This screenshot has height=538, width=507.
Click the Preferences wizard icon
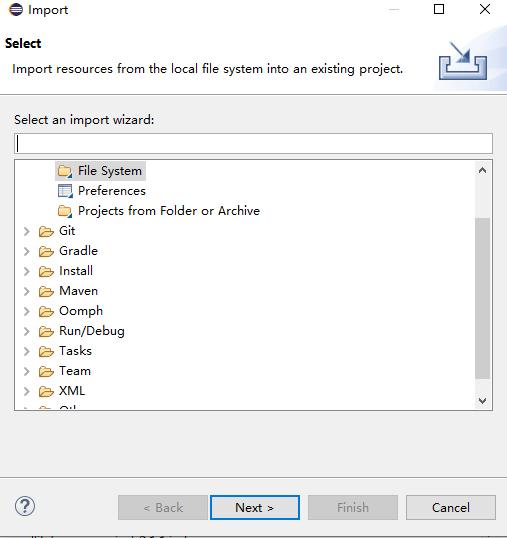point(65,191)
